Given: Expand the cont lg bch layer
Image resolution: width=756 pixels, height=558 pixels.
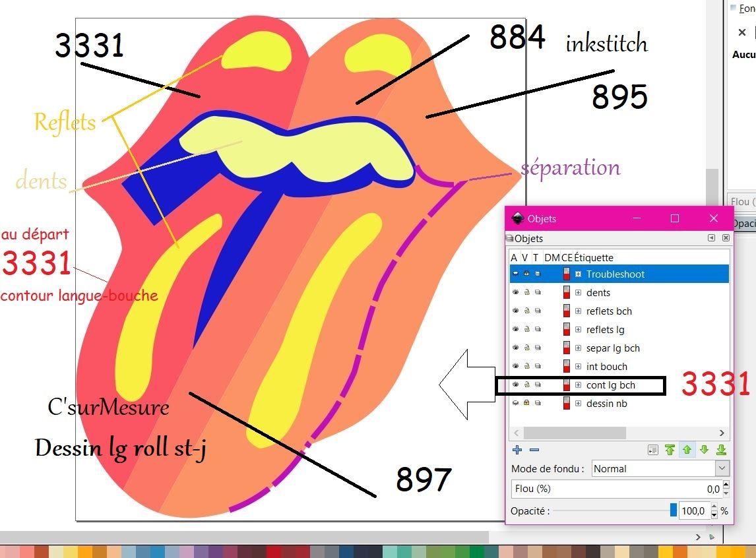Looking at the screenshot, I should (x=578, y=385).
